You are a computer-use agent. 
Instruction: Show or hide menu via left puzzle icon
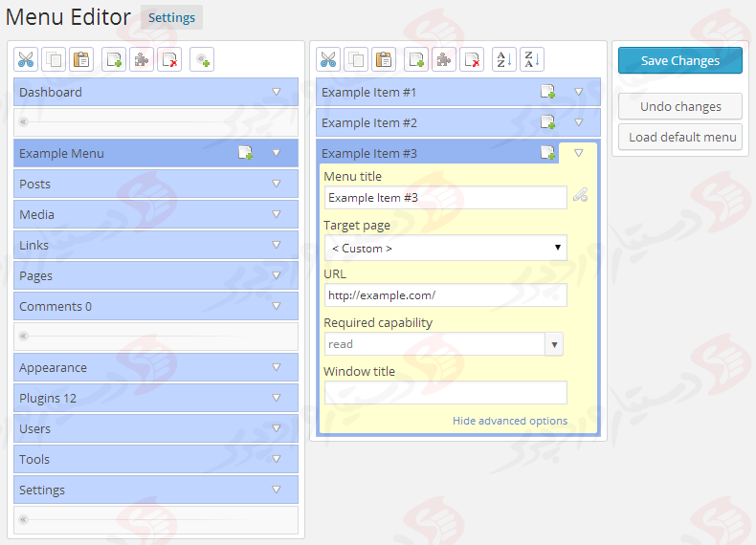tap(142, 59)
